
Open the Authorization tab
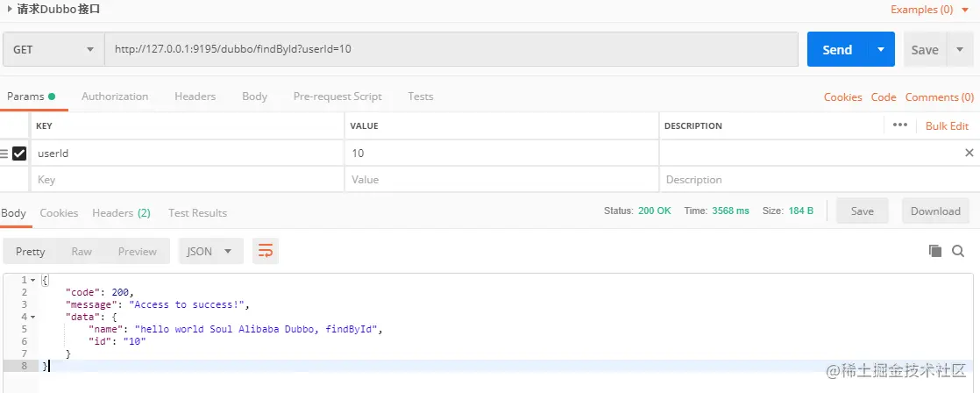(x=115, y=96)
